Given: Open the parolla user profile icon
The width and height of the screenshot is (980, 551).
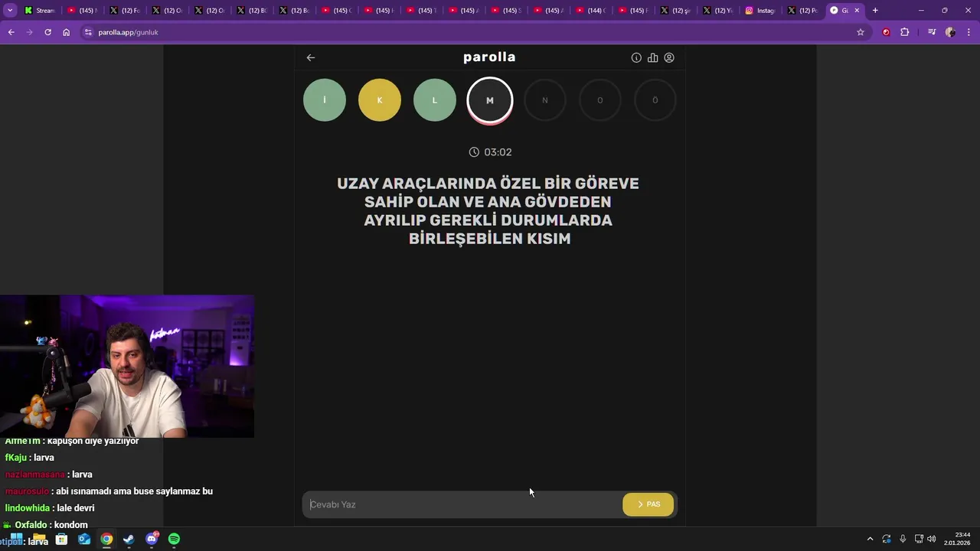Looking at the screenshot, I should tap(669, 57).
